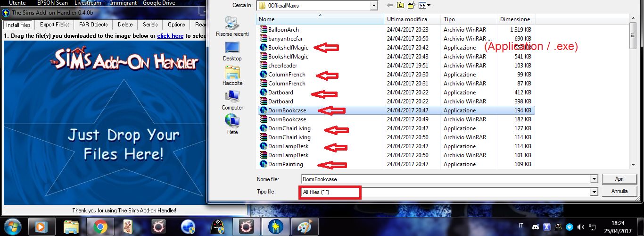Image resolution: width=644 pixels, height=236 pixels.
Task: Select the Dartboard archive, 398 KB
Action: pyautogui.click(x=396, y=101)
